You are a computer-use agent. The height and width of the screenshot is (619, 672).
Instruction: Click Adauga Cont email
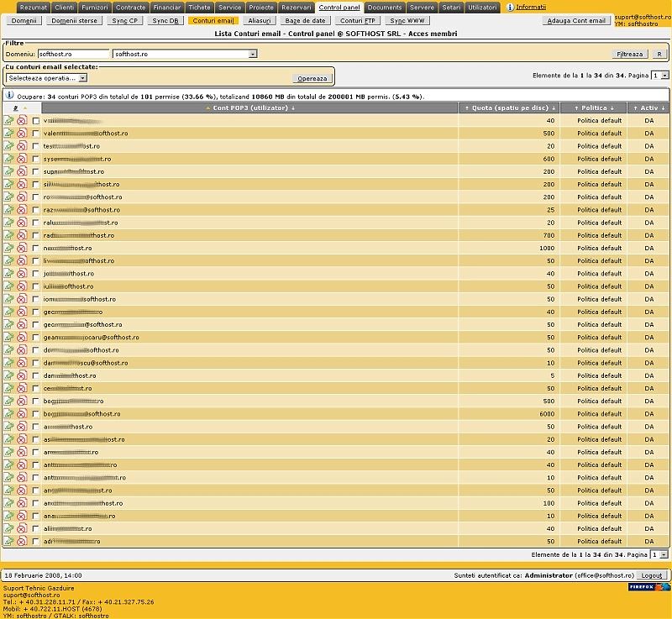click(x=576, y=20)
